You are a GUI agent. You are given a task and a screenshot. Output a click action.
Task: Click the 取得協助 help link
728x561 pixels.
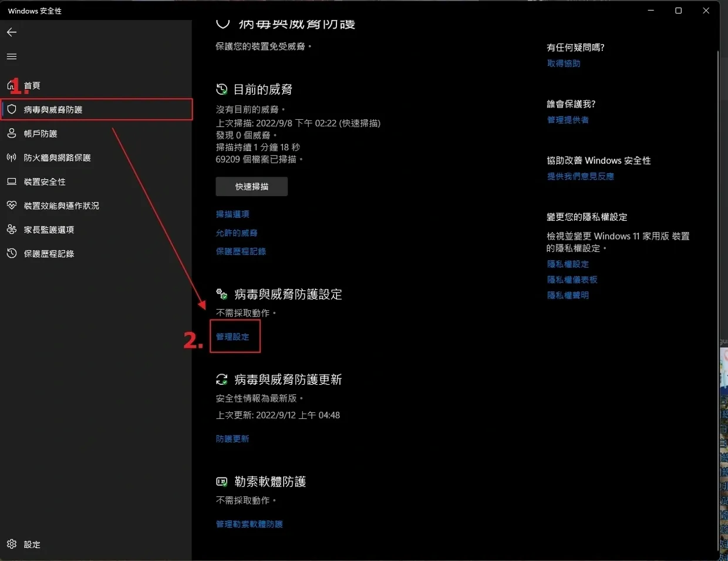pyautogui.click(x=564, y=63)
